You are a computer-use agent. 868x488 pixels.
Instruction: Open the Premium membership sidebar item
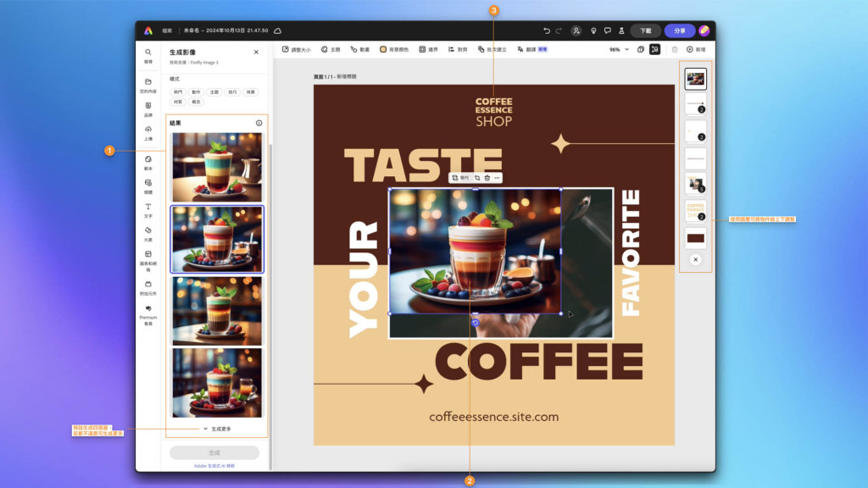(147, 315)
